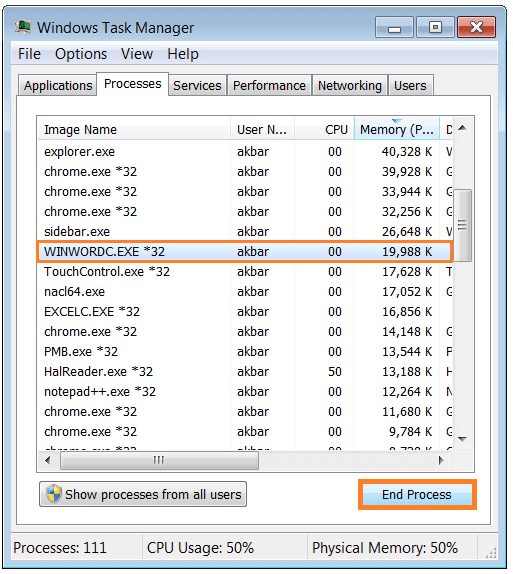Select the nacl64.exe process

pyautogui.click(x=245, y=291)
